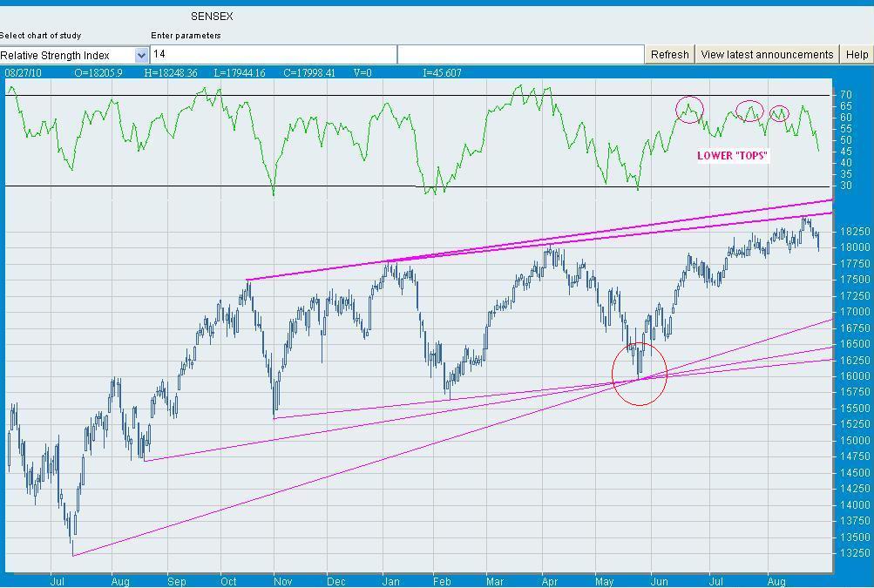Click the RSI 30 axis label

click(845, 186)
